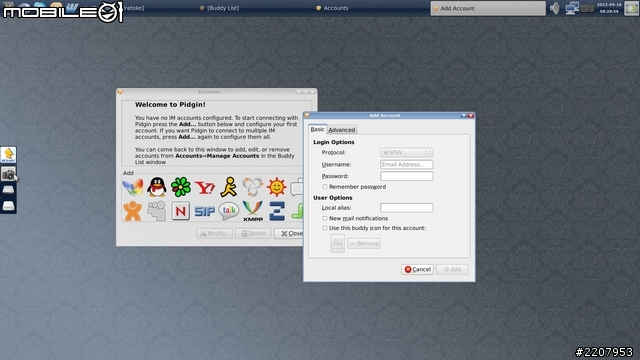The image size is (640, 360).
Task: Click the lower drive icon in left sidebar
Action: pos(8,206)
